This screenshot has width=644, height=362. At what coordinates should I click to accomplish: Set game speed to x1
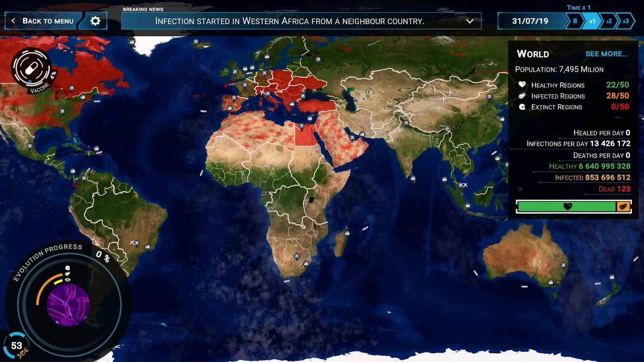592,21
